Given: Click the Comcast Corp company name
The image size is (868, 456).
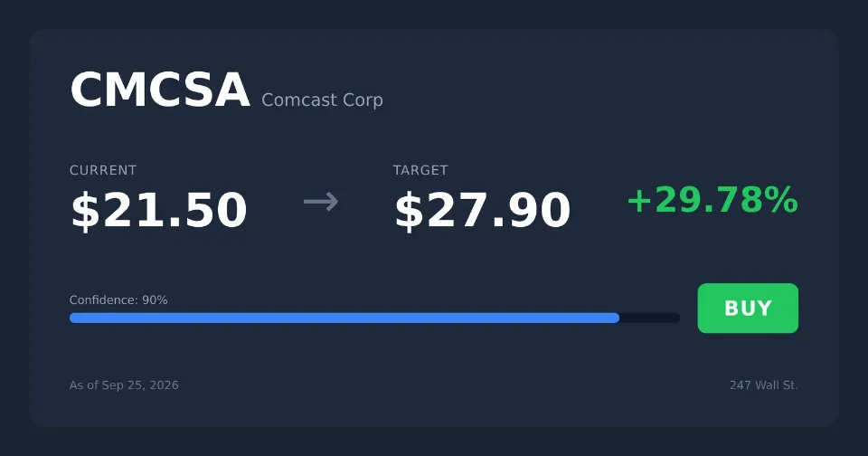Looking at the screenshot, I should coord(322,100).
